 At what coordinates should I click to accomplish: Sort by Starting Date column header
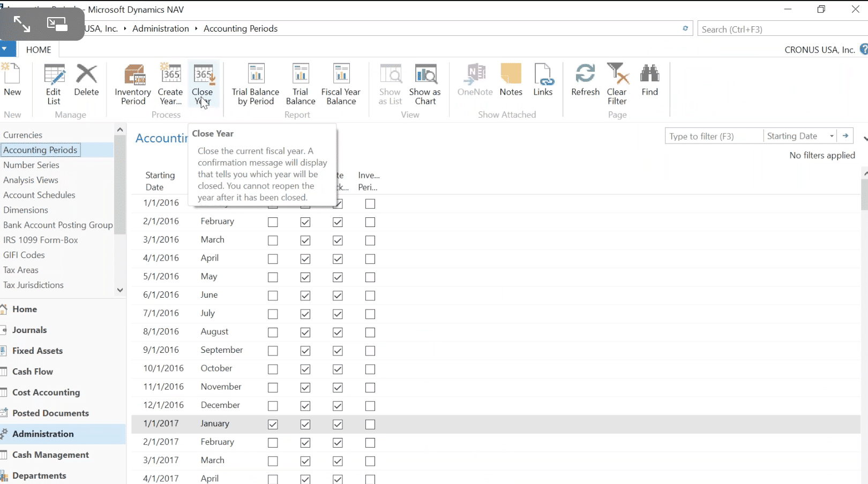[x=160, y=181]
